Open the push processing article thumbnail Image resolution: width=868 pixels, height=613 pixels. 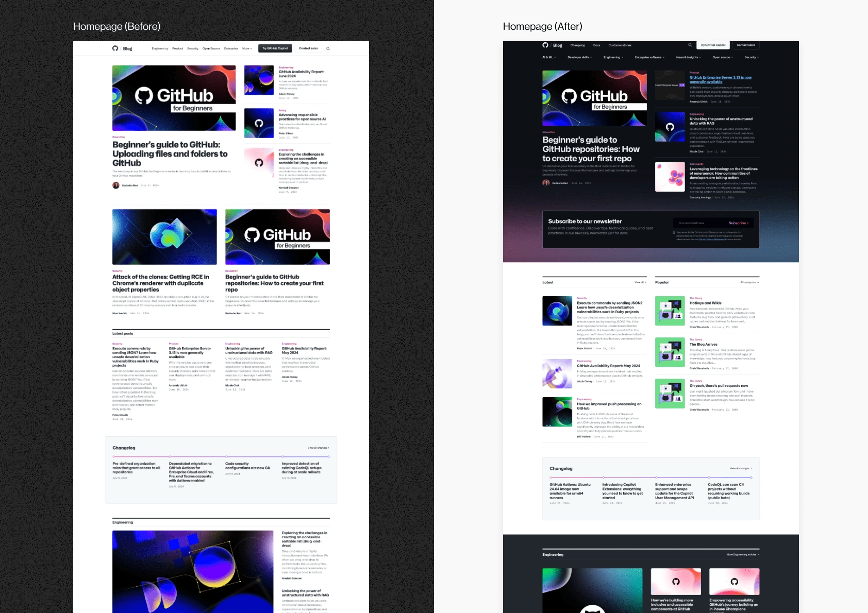tap(557, 412)
